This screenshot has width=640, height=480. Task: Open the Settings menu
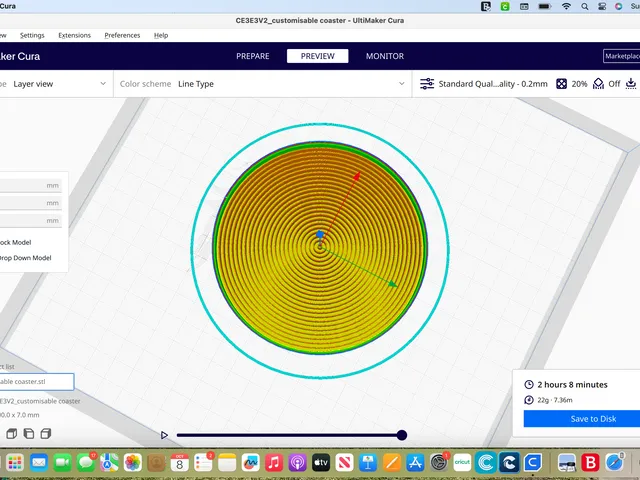pyautogui.click(x=32, y=35)
